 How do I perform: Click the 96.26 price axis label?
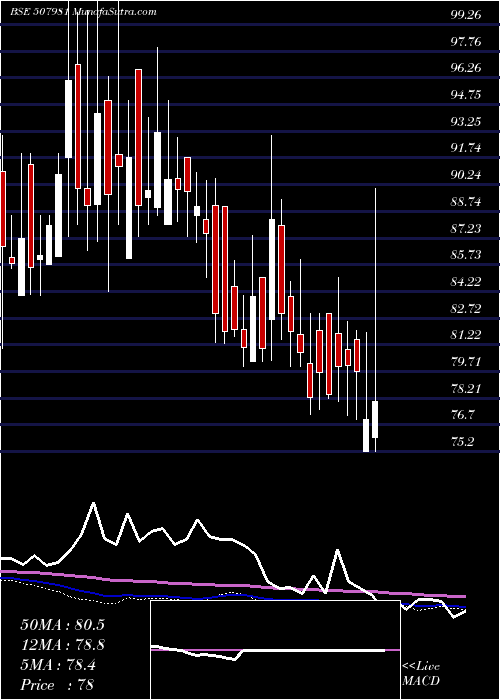pyautogui.click(x=466, y=68)
